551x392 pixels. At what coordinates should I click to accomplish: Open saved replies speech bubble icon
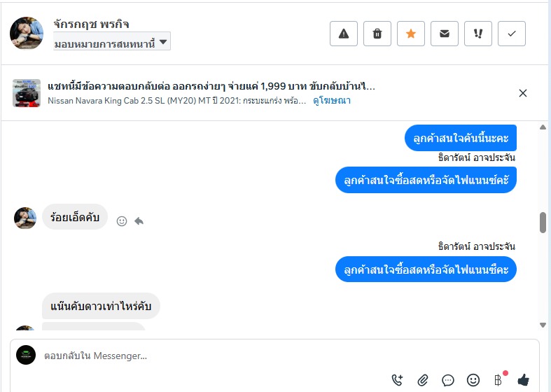pyautogui.click(x=448, y=380)
